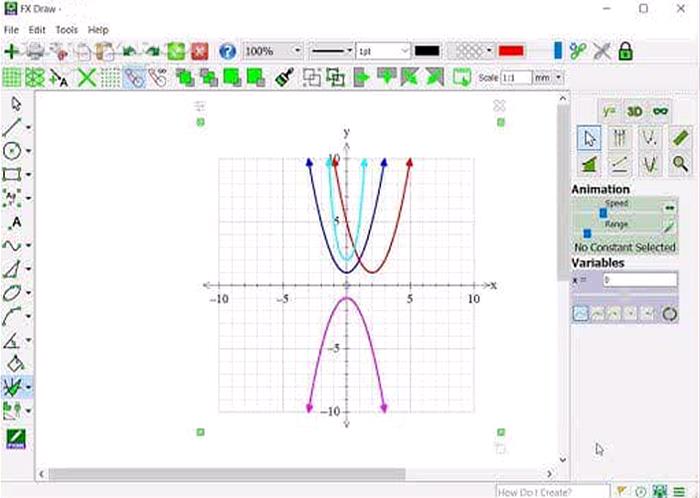700x498 pixels.
Task: Click the blue transparency slider handle
Action: pos(558,50)
